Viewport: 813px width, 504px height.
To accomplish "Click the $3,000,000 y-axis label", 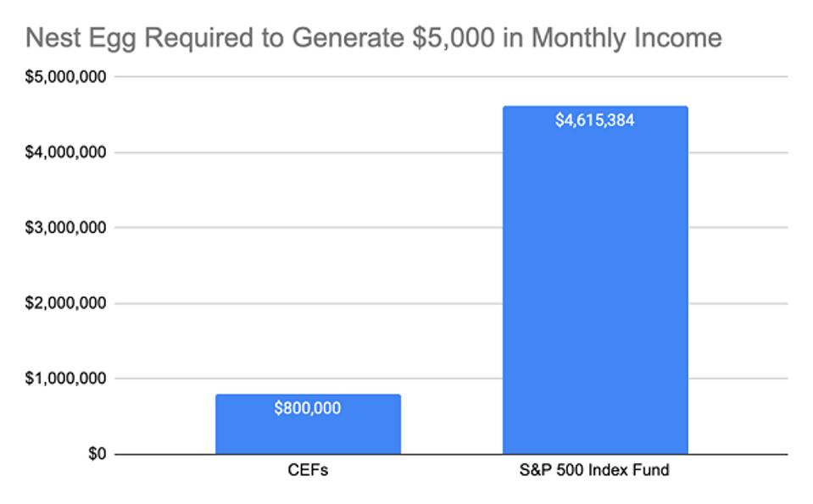I will (66, 228).
